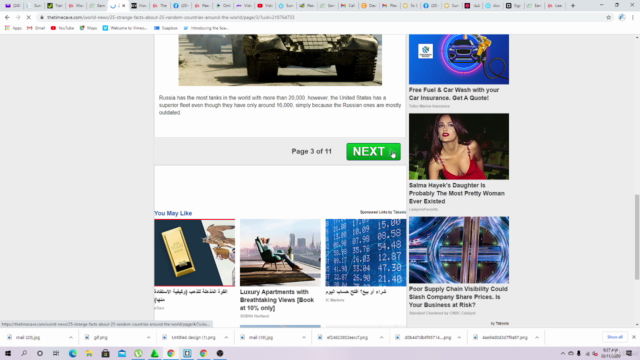Image resolution: width=640 pixels, height=360 pixels.
Task: Open downloaded file mail (20).jpg
Action: 28,338
